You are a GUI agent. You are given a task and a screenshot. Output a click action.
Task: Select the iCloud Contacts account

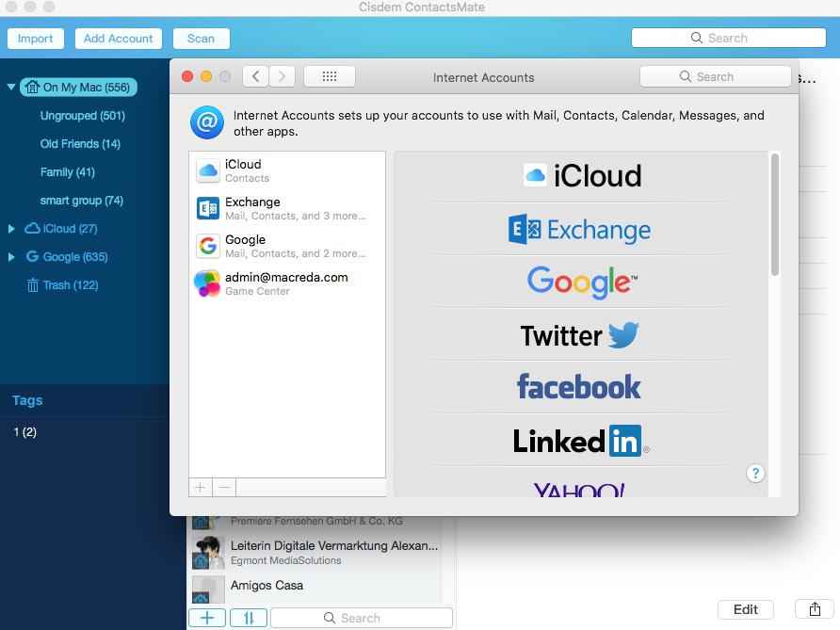287,170
